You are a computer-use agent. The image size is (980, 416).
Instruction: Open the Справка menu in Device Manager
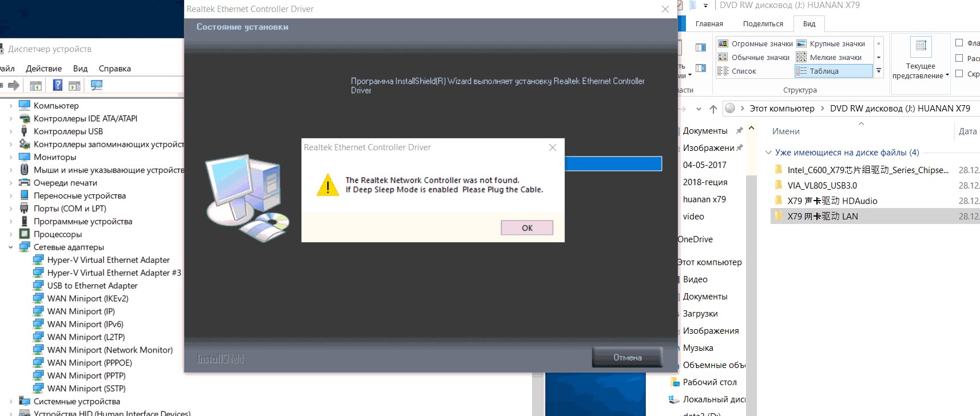114,69
